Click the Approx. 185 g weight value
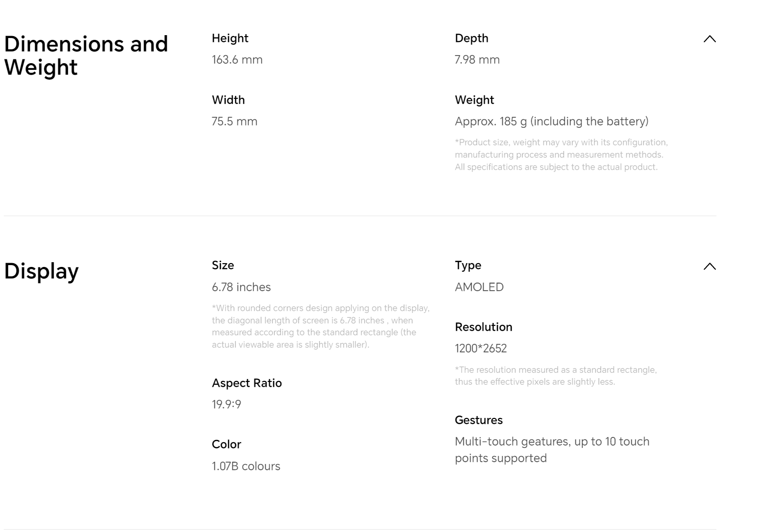This screenshot has height=532, width=763. pos(551,122)
